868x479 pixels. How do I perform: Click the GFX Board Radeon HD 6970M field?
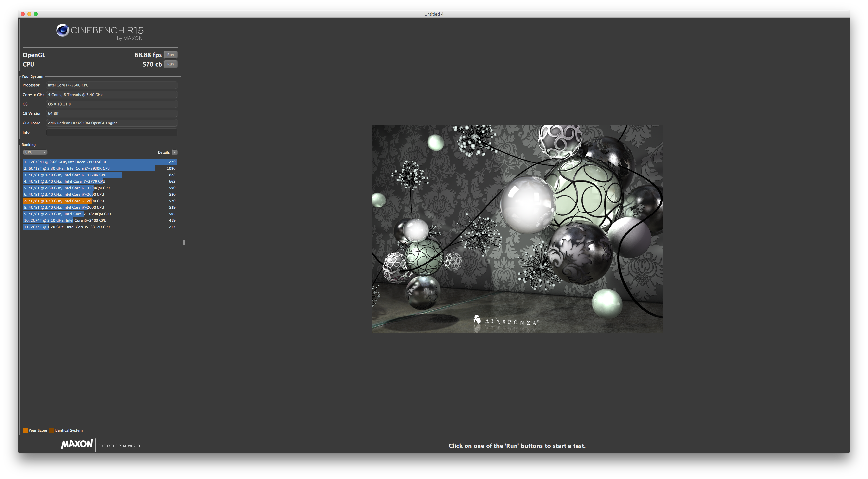(111, 123)
